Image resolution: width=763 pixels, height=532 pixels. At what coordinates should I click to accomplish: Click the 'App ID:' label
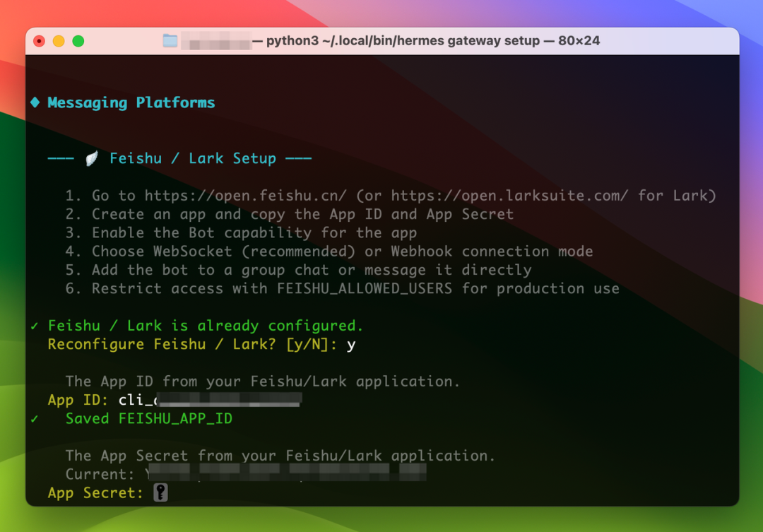pyautogui.click(x=78, y=400)
